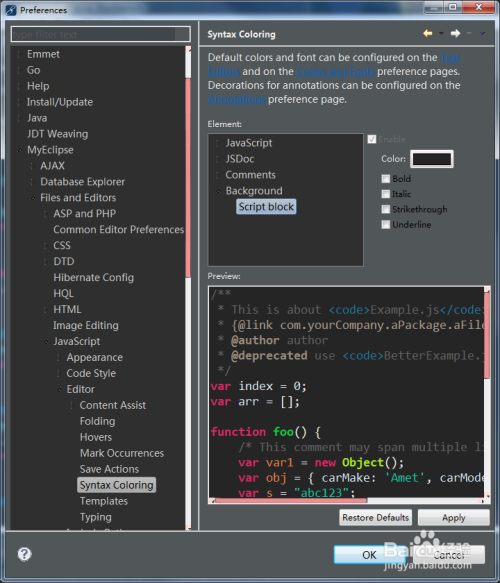Expand the Install/Update node
500x583 pixels.
click(x=19, y=102)
